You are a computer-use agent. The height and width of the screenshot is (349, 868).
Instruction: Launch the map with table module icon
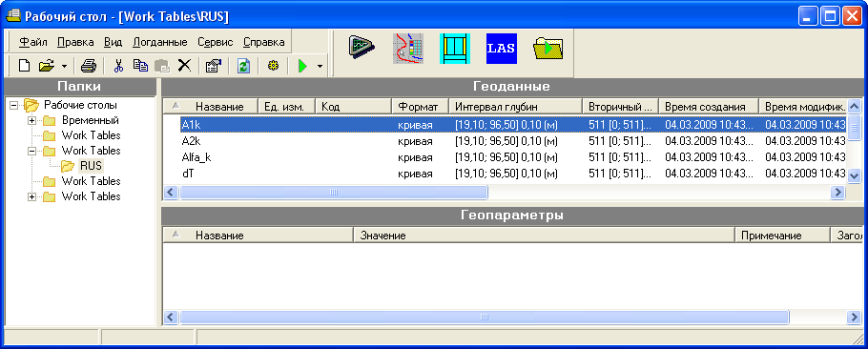[x=408, y=48]
